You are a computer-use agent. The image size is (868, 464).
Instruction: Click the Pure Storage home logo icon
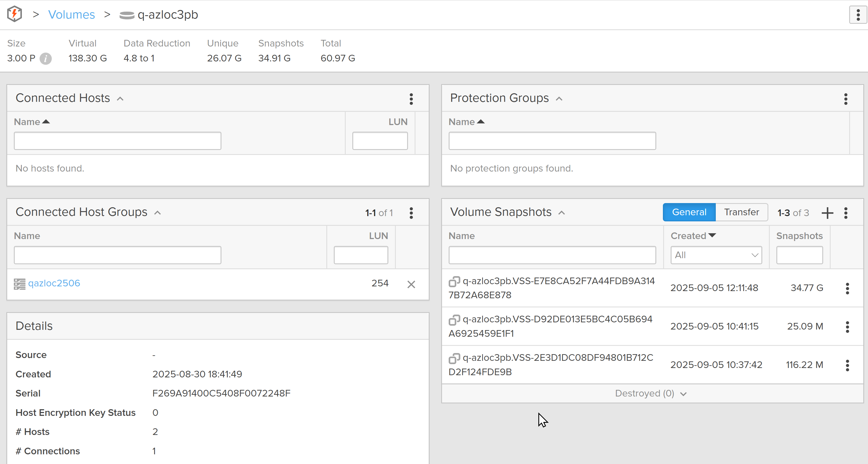(14, 14)
